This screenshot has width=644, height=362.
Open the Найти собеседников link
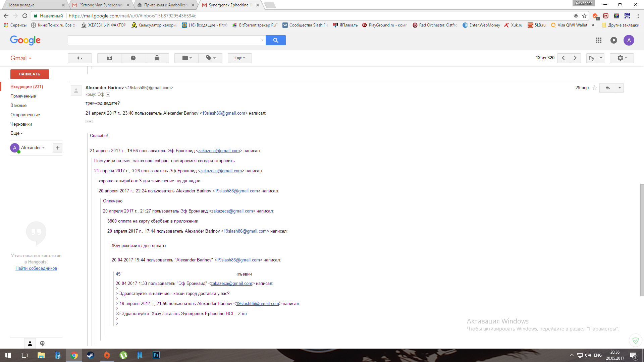36,268
